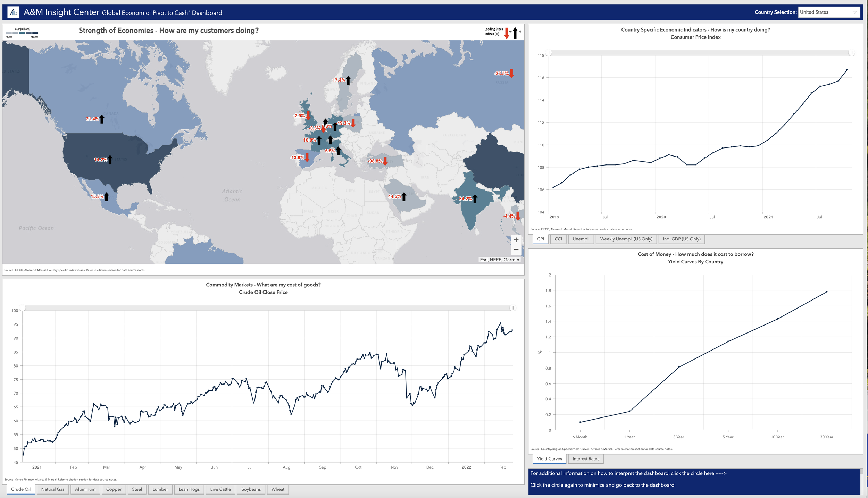The height and width of the screenshot is (498, 868).
Task: Zoom in on the map
Action: click(516, 240)
